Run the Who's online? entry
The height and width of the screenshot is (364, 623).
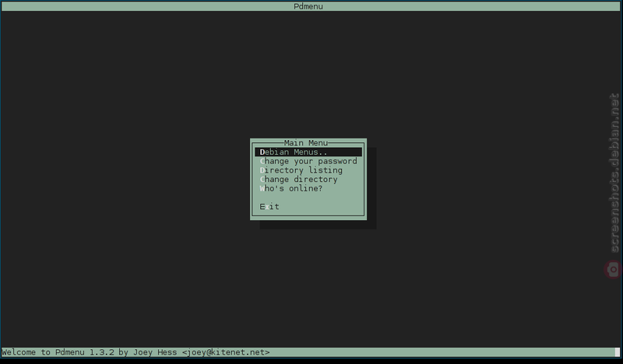[x=308, y=188]
